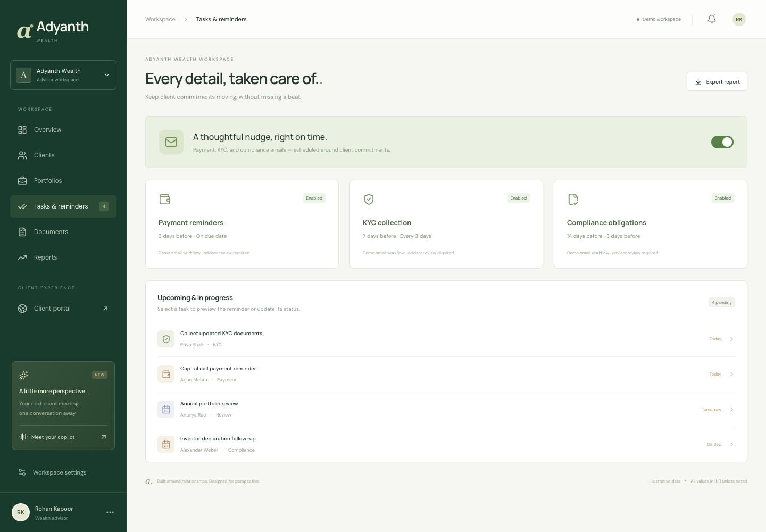The image size is (766, 532).
Task: Click the Demo workspace status label
Action: pos(659,19)
